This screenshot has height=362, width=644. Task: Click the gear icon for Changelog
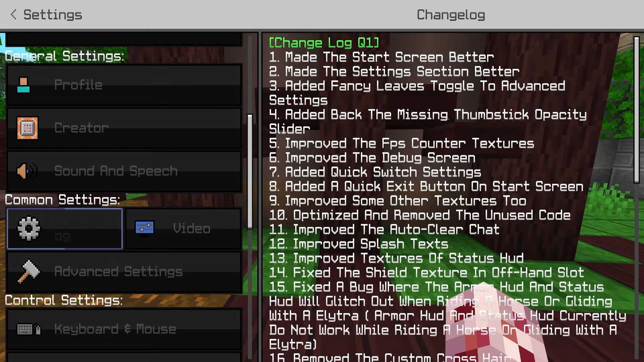[x=29, y=228]
